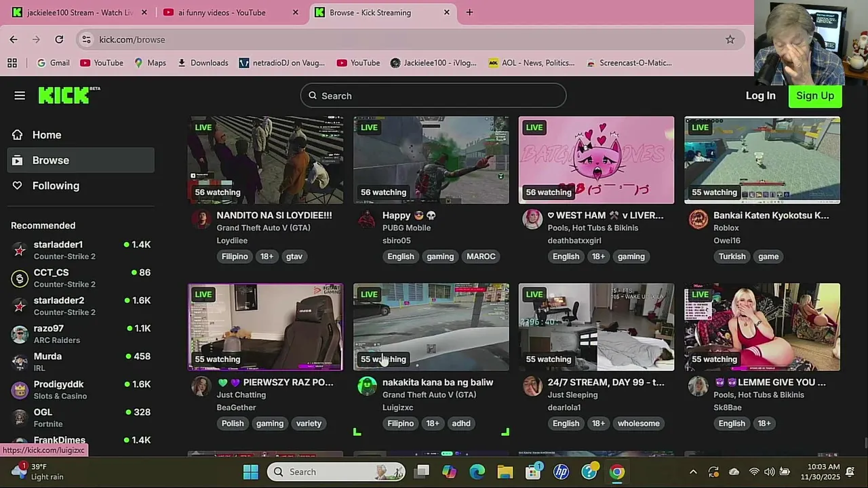This screenshot has height=488, width=868.
Task: Open sbiro05 streamer avatar
Action: point(366,219)
